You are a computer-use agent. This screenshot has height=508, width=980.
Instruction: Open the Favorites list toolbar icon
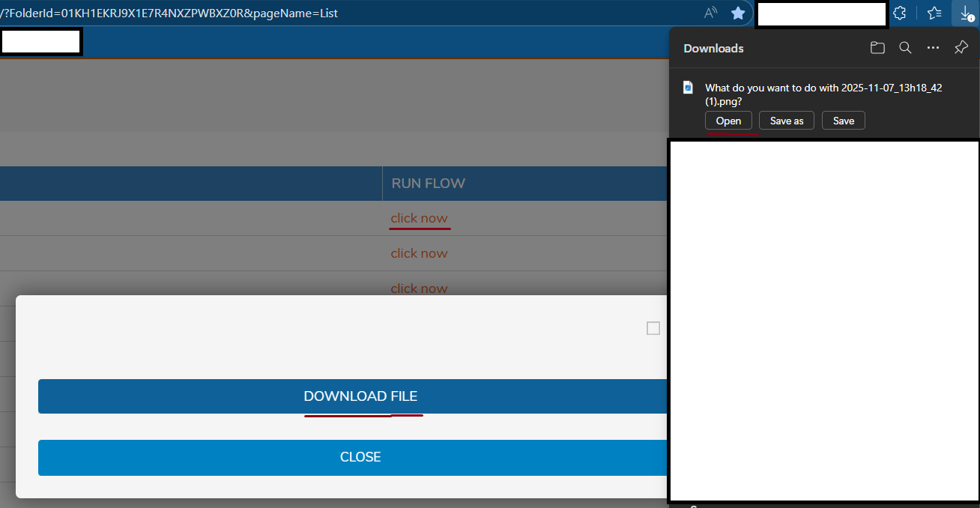coord(934,13)
